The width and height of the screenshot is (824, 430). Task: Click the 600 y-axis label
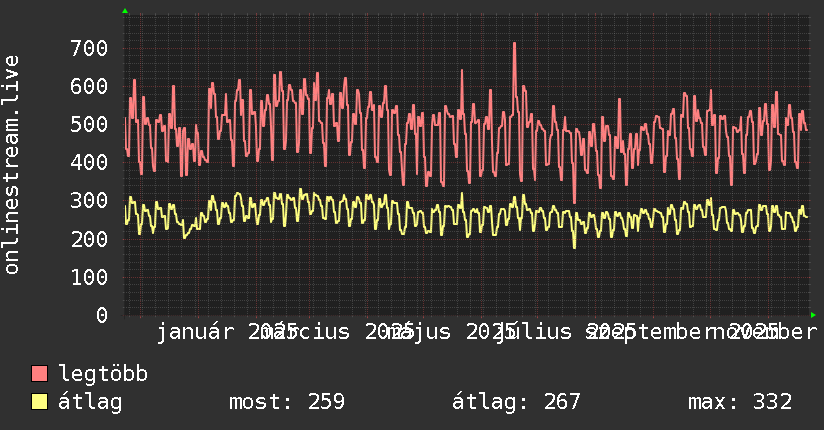point(89,86)
